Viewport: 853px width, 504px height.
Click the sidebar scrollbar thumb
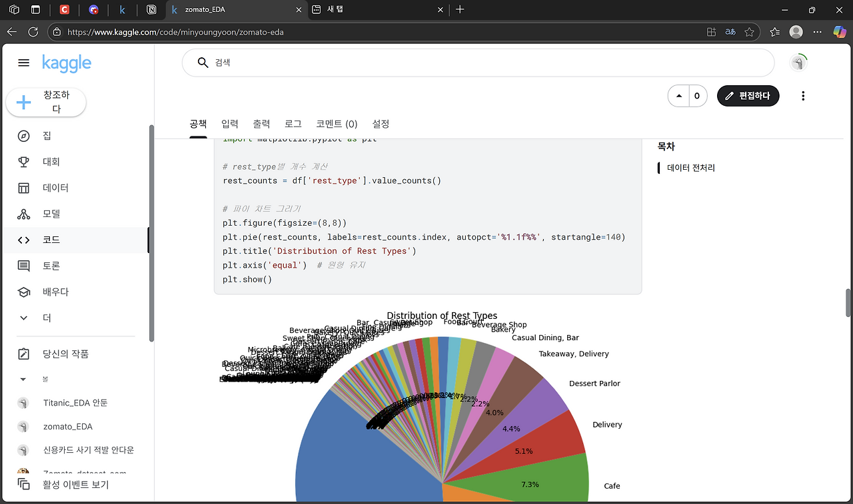[x=151, y=233]
